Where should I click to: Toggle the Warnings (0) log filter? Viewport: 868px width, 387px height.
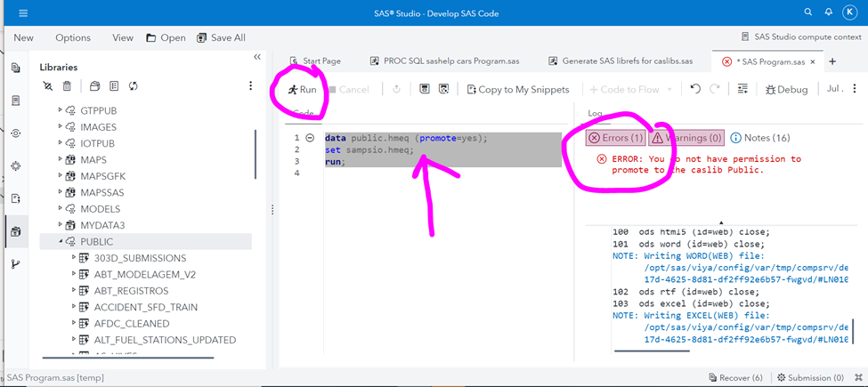tap(686, 138)
